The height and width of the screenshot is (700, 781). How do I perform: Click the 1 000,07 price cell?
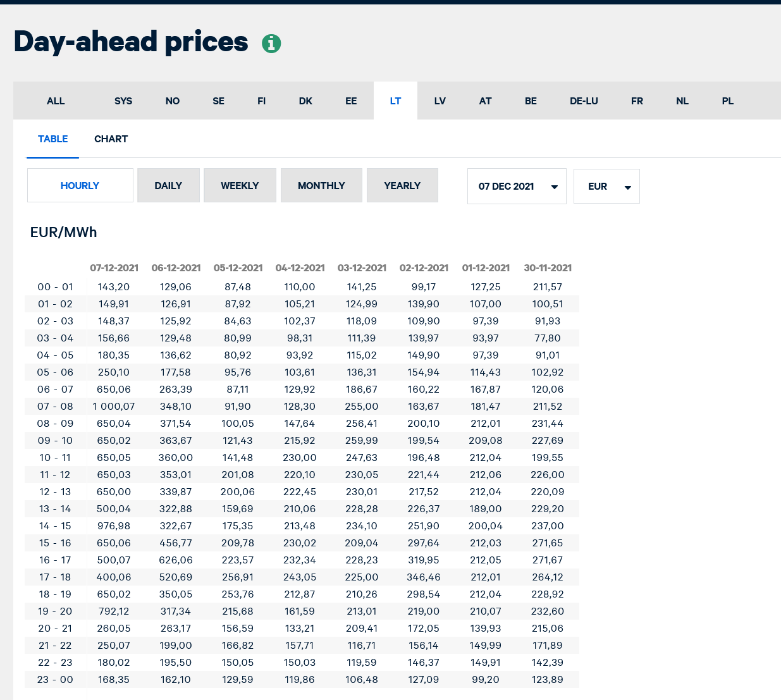click(x=114, y=407)
